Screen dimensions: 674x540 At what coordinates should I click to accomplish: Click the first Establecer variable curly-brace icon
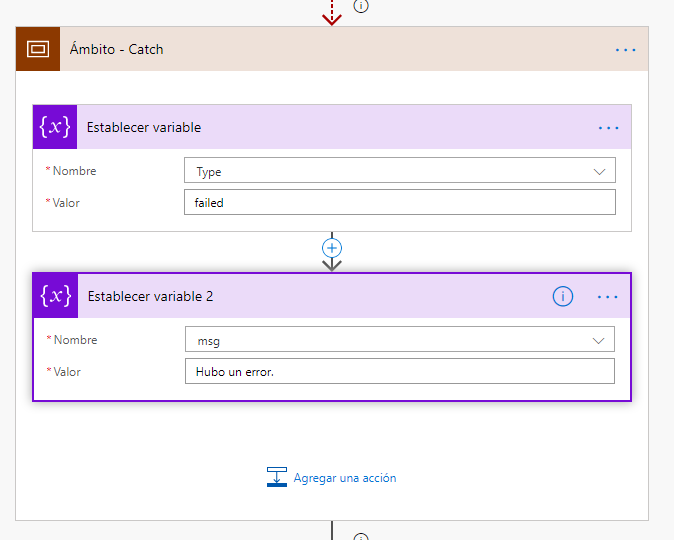54,127
